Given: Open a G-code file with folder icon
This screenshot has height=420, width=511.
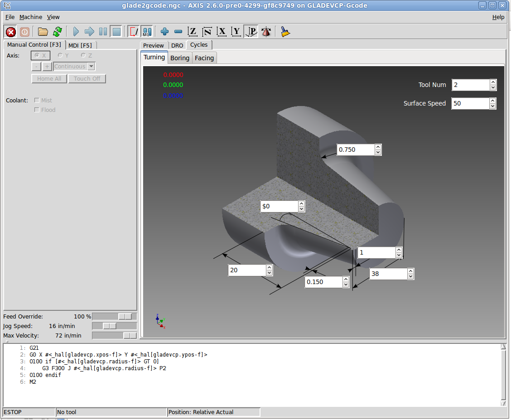Looking at the screenshot, I should point(43,32).
